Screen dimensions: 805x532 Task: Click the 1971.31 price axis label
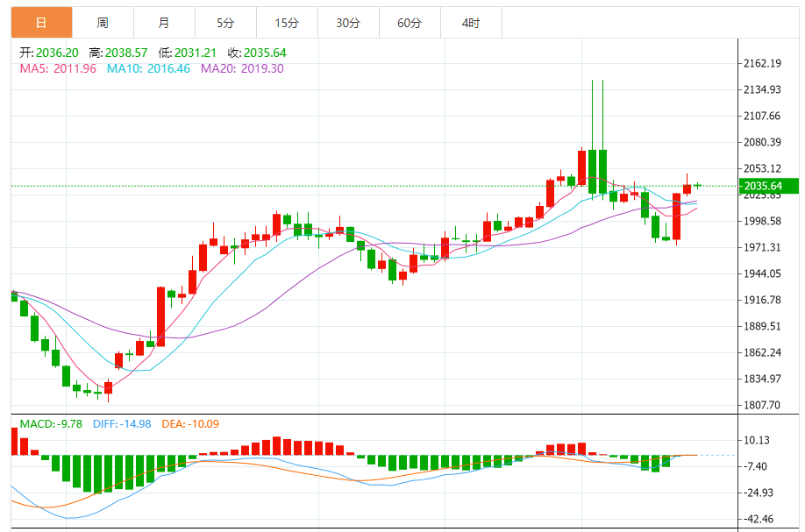tap(762, 247)
